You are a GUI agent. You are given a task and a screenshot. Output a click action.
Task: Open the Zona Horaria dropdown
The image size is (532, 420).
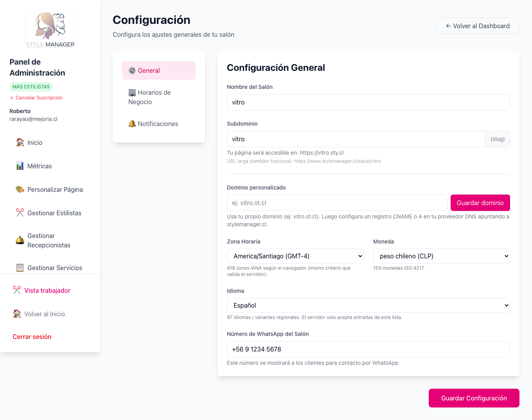[x=295, y=256]
